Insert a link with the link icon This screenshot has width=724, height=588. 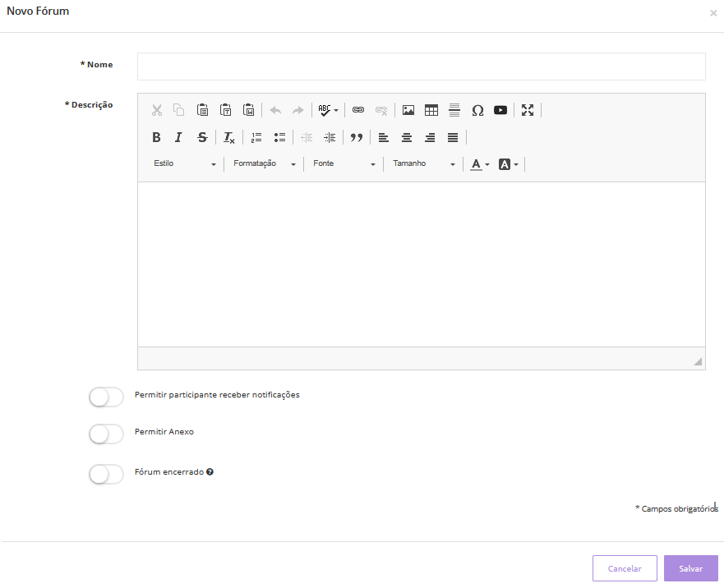(358, 110)
